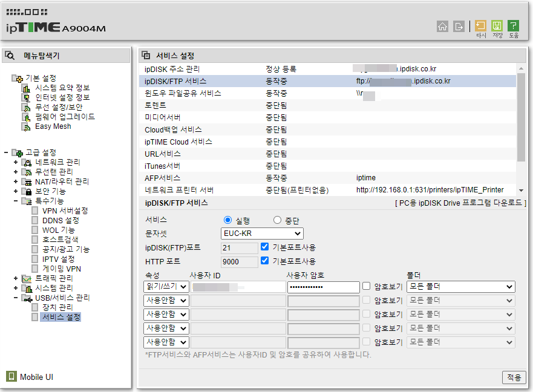Click the service list scrollbar thumb
533x392 pixels.
521,117
